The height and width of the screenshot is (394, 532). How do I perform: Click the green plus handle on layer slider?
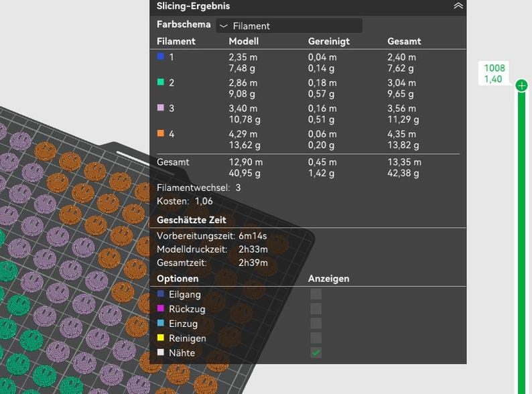[x=521, y=85]
